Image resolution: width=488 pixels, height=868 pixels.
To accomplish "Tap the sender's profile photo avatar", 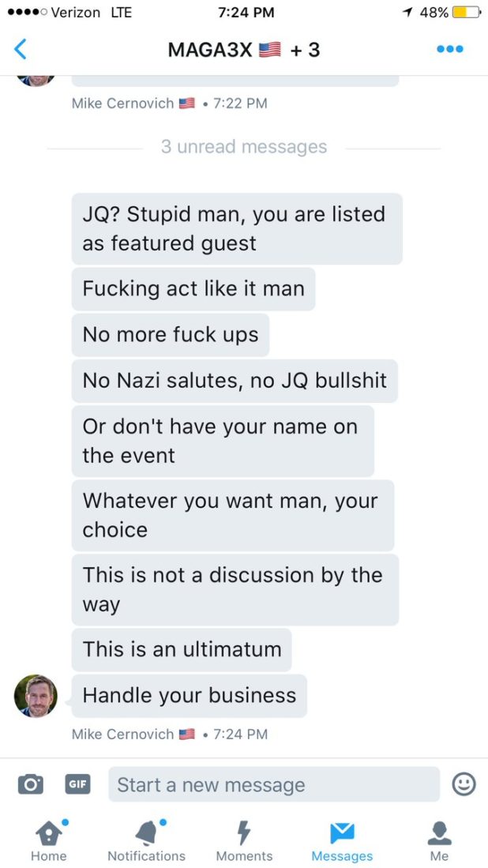I will tap(36, 696).
